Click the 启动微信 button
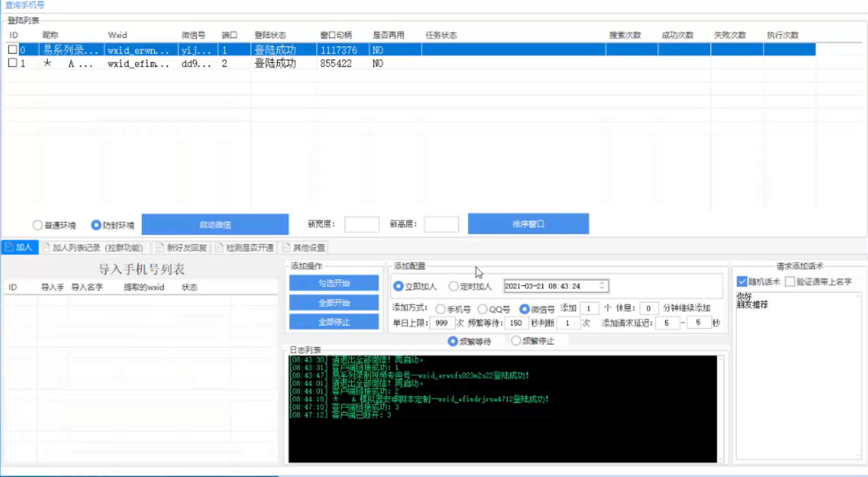868x477 pixels. (x=215, y=224)
